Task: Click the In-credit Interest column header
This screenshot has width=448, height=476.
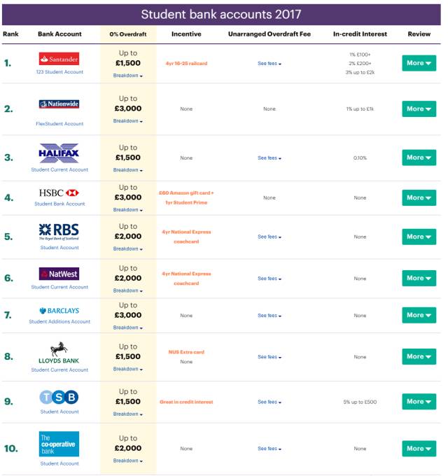Action: click(x=360, y=34)
